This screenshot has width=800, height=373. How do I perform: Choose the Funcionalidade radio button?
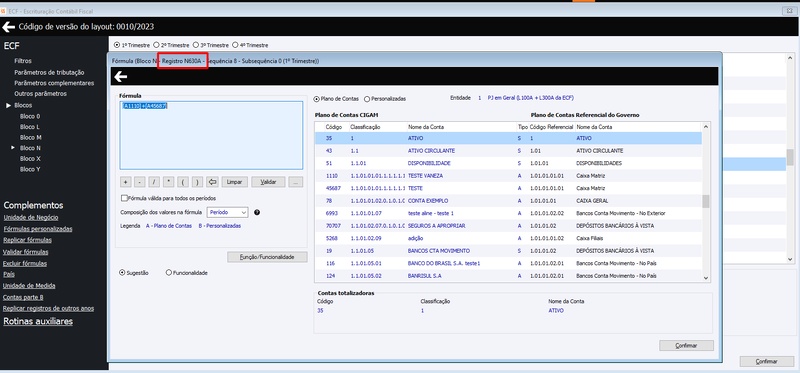pyautogui.click(x=169, y=273)
